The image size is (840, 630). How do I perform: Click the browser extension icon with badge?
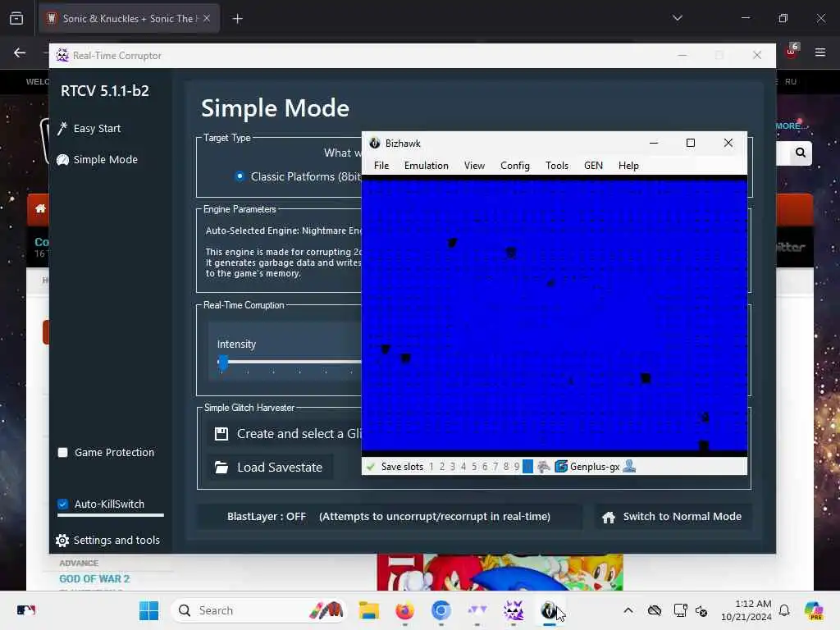(792, 51)
